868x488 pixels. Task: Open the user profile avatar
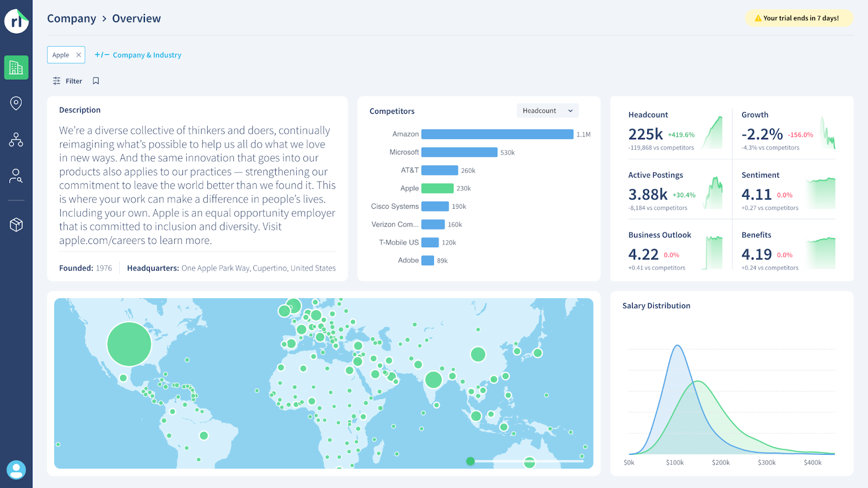click(x=16, y=470)
